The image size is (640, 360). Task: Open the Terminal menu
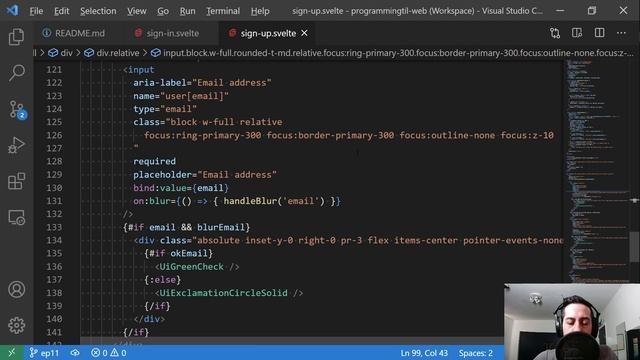click(223, 11)
